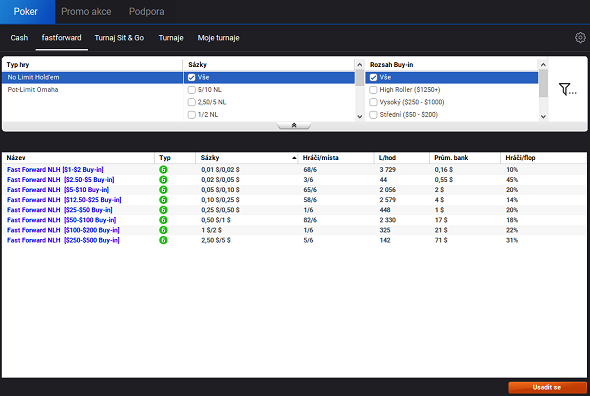Open Fast Forward NLH [$5-$10 Buy-in] table

click(58, 190)
